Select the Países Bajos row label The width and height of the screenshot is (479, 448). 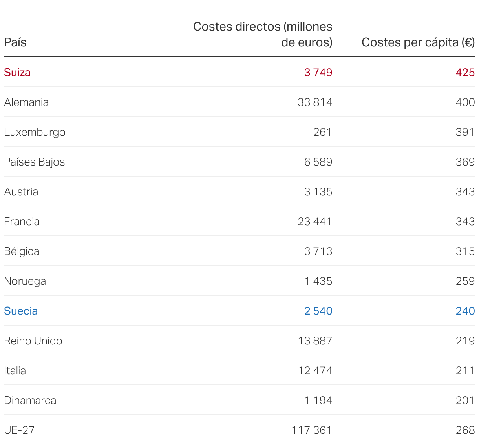point(35,162)
